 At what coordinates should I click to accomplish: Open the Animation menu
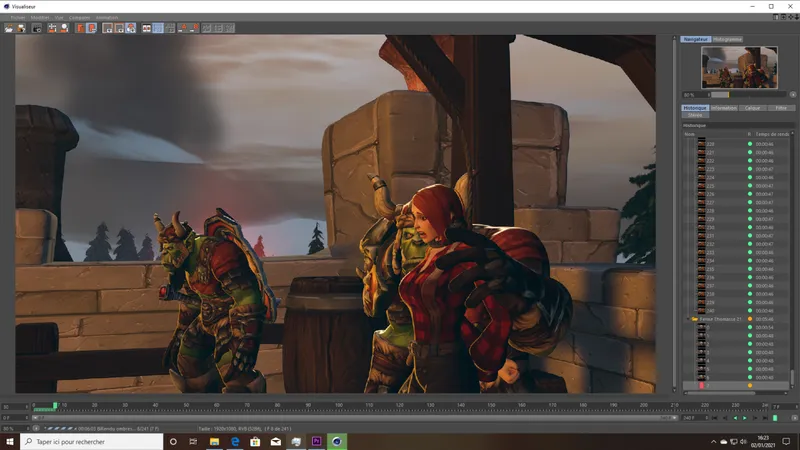107,17
